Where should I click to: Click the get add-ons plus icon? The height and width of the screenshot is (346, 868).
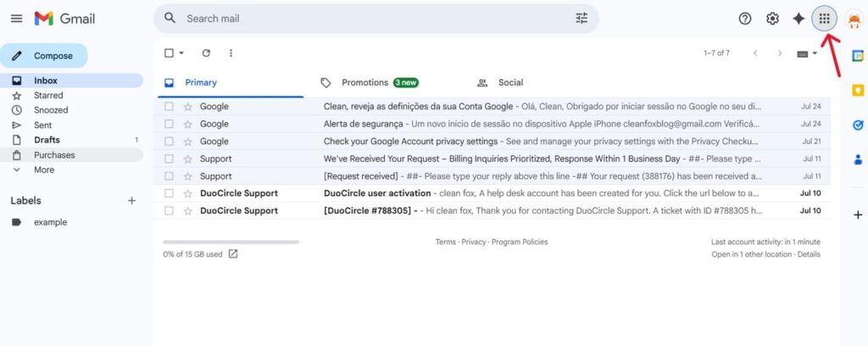(858, 215)
